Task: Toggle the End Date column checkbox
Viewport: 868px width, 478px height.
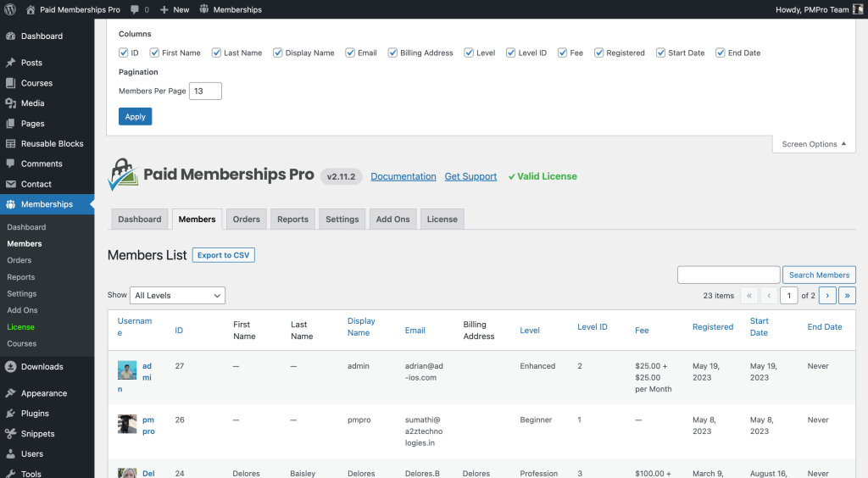Action: tap(721, 53)
